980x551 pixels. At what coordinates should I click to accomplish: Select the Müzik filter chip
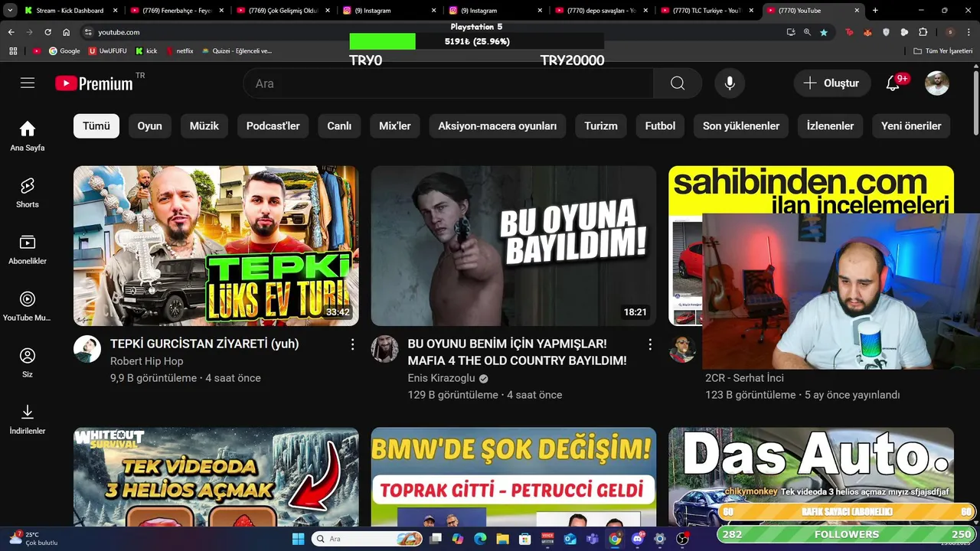204,126
